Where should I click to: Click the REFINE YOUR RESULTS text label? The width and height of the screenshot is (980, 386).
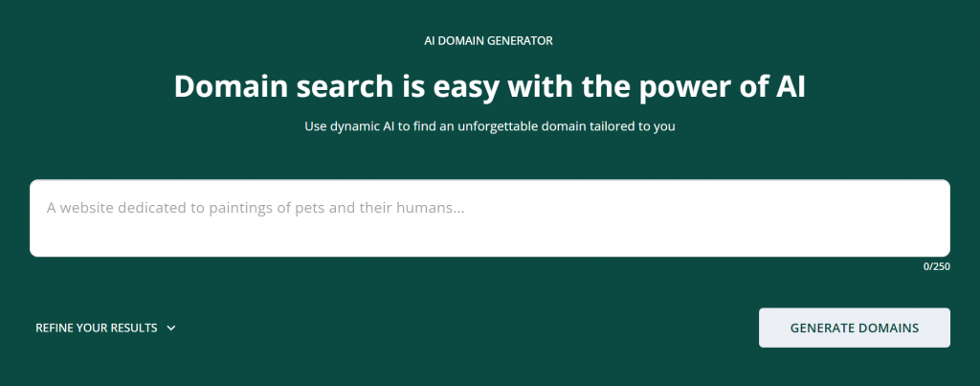click(x=96, y=328)
